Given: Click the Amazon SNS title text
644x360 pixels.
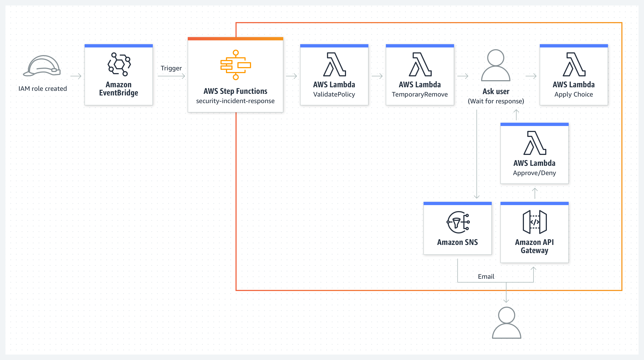Looking at the screenshot, I should (457, 242).
